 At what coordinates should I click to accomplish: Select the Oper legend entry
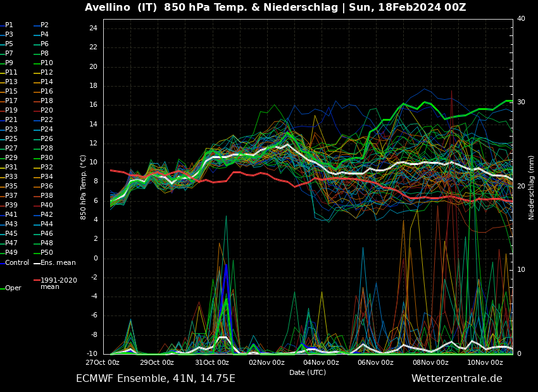[x=13, y=288]
